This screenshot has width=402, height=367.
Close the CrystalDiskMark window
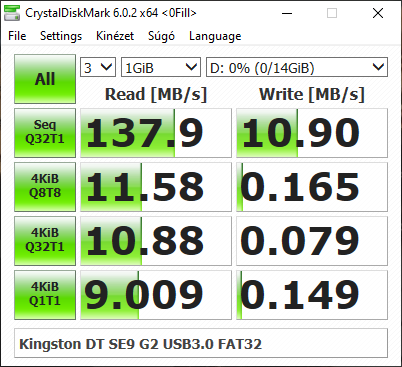378,13
